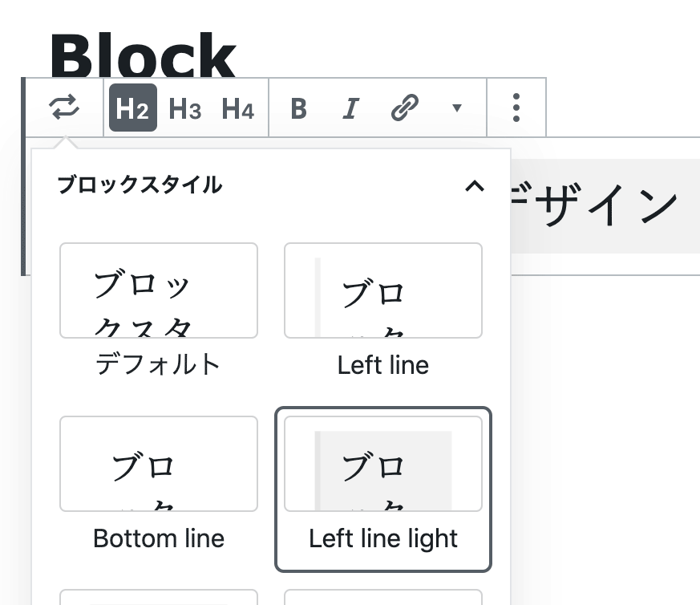Toggle italic formatting

point(351,108)
